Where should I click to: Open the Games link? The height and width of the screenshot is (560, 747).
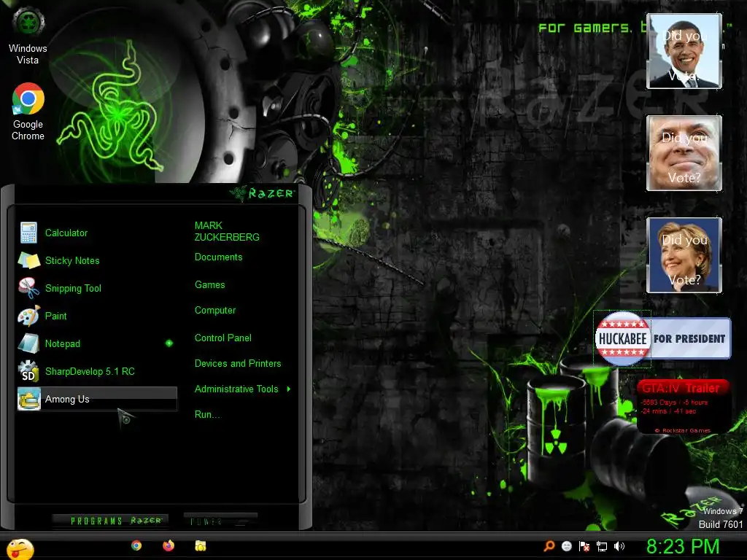(x=209, y=285)
